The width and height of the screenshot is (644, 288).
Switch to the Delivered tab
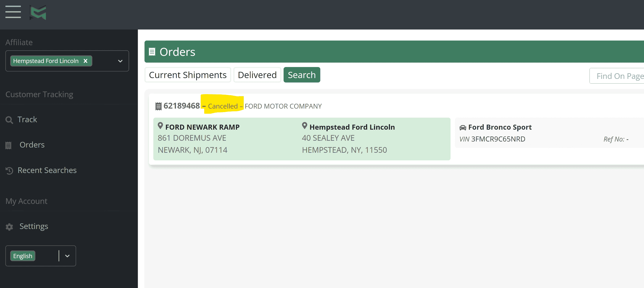coord(257,75)
